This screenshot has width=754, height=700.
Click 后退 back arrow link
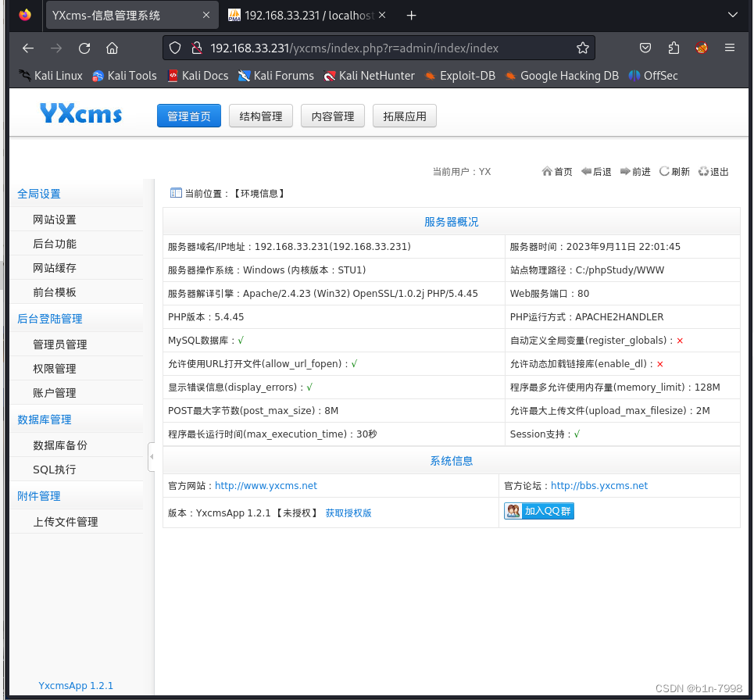(x=596, y=172)
